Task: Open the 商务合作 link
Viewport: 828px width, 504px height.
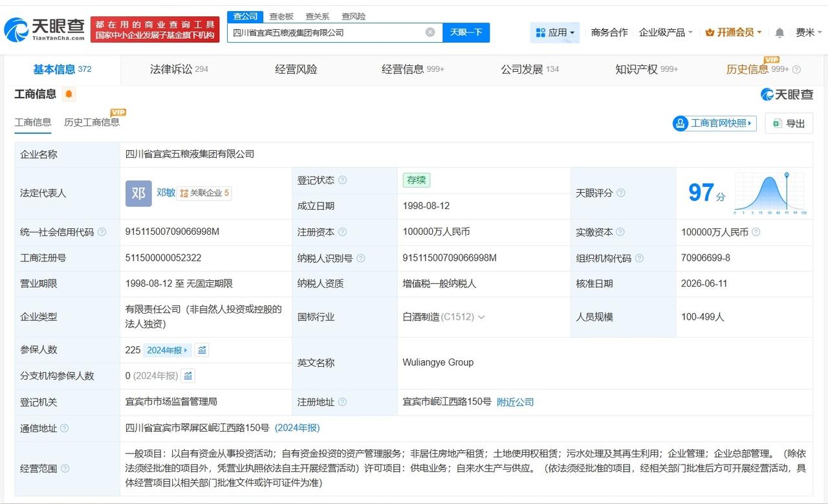Action: click(x=609, y=32)
